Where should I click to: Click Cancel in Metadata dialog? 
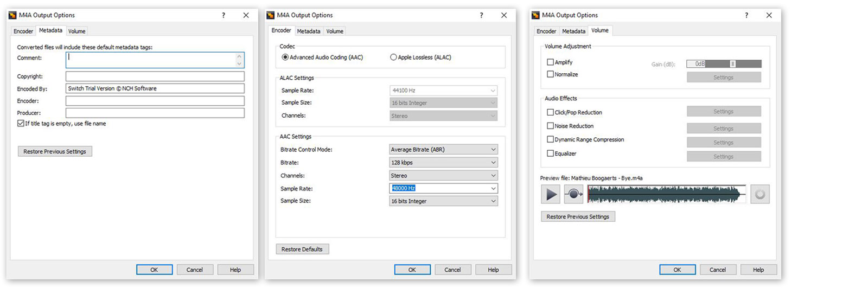pyautogui.click(x=194, y=270)
